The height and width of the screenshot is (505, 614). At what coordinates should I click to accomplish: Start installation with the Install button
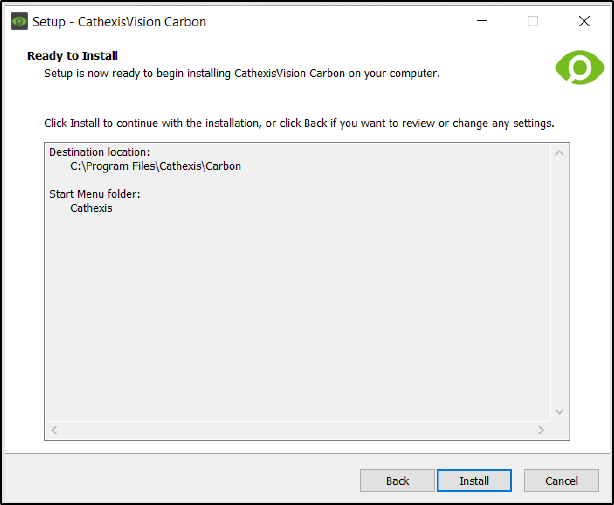coord(474,480)
